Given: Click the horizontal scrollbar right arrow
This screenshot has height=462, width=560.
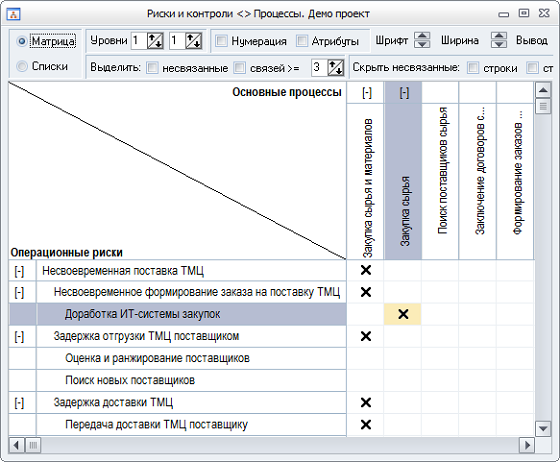Looking at the screenshot, I should coord(527,445).
